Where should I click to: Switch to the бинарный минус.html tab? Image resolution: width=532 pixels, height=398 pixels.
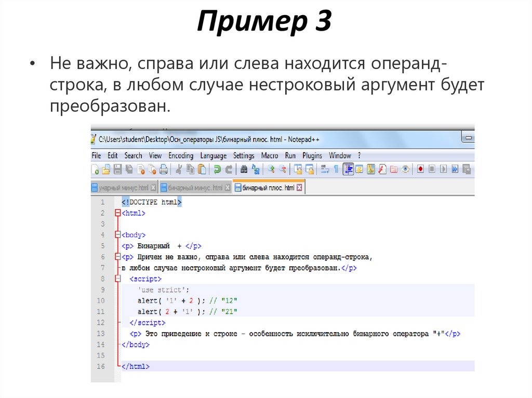pyautogui.click(x=195, y=187)
